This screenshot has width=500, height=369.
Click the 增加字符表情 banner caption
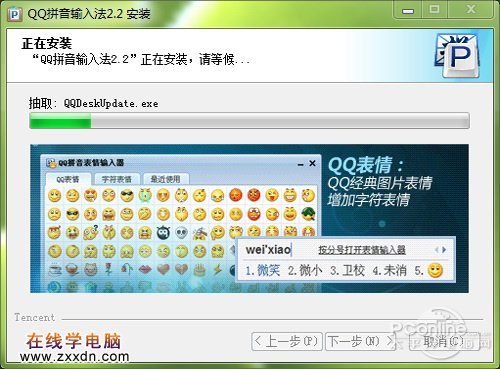click(x=368, y=200)
